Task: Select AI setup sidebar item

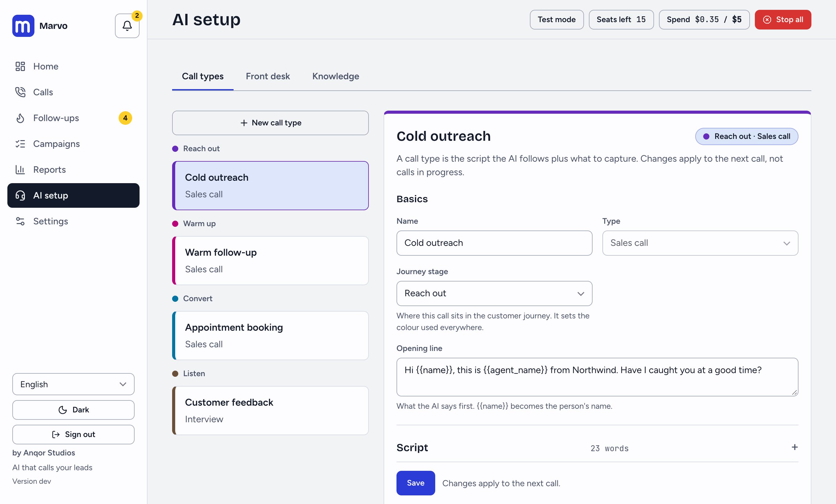Action: (x=73, y=195)
